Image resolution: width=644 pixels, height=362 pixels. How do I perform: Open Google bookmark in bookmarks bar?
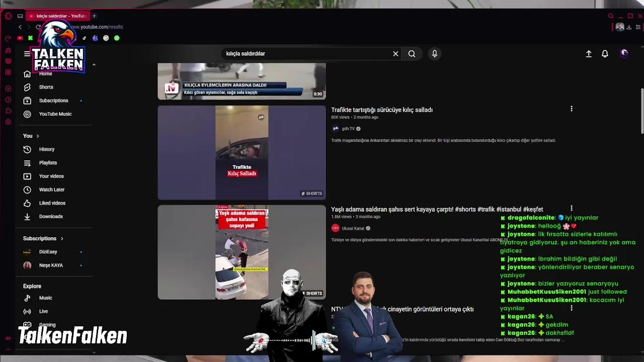[106, 38]
